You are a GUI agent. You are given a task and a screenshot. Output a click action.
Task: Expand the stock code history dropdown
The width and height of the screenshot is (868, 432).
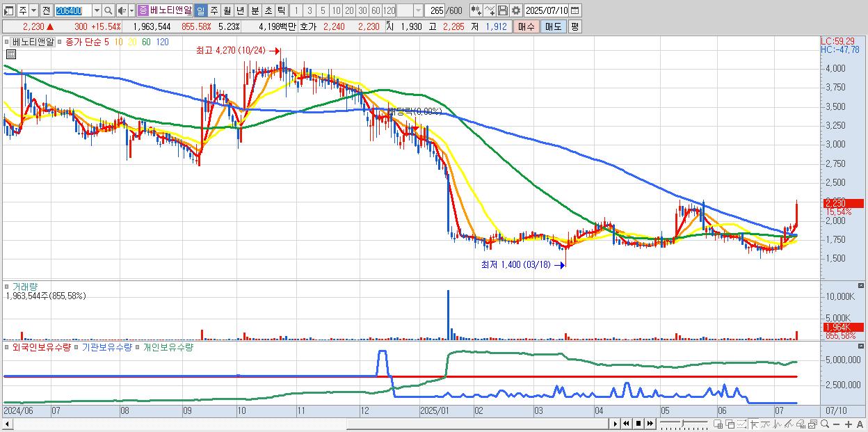pyautogui.click(x=97, y=10)
